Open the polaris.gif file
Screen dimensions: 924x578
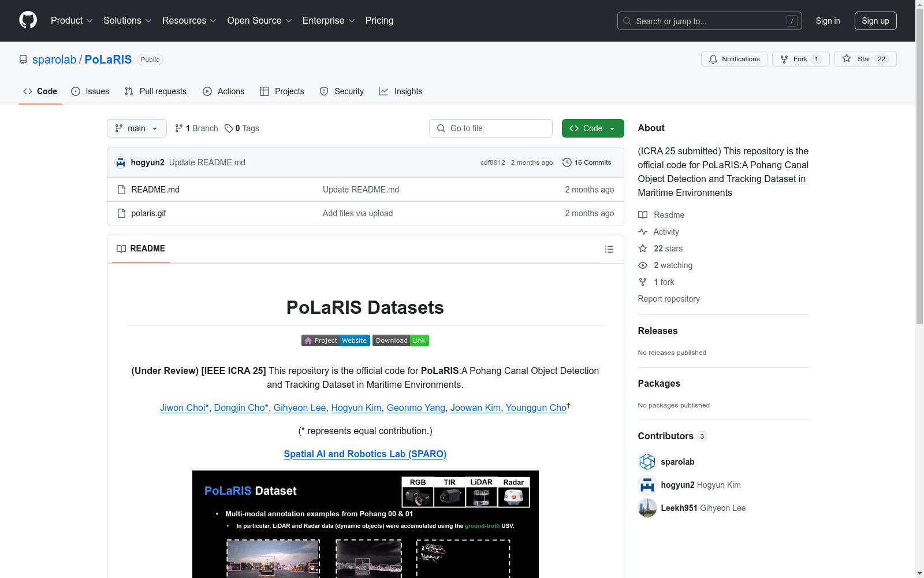tap(148, 213)
